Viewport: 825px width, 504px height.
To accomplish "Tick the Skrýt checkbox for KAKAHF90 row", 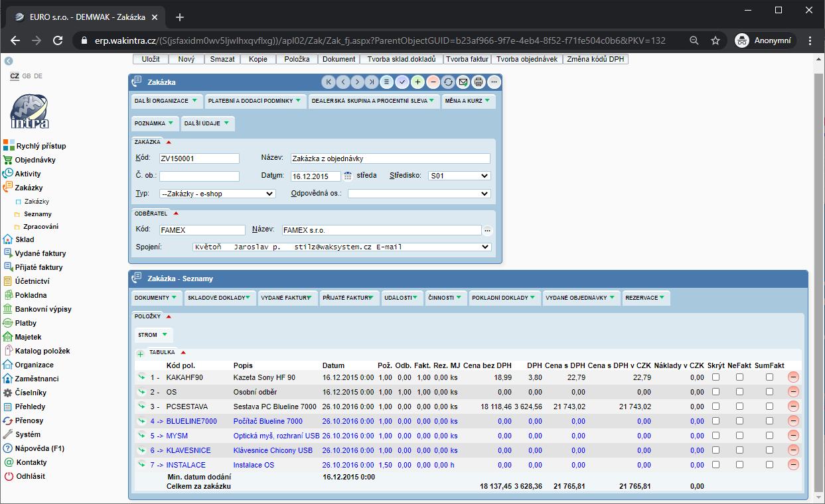I will click(715, 377).
